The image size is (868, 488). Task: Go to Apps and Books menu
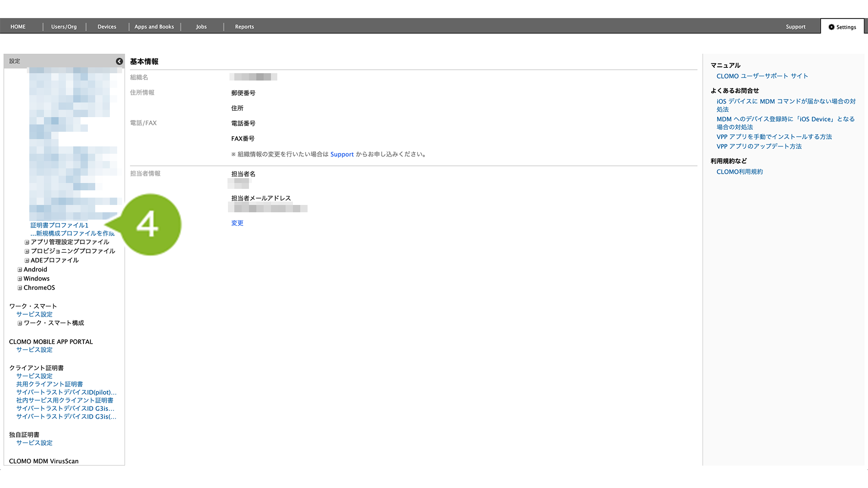[154, 27]
